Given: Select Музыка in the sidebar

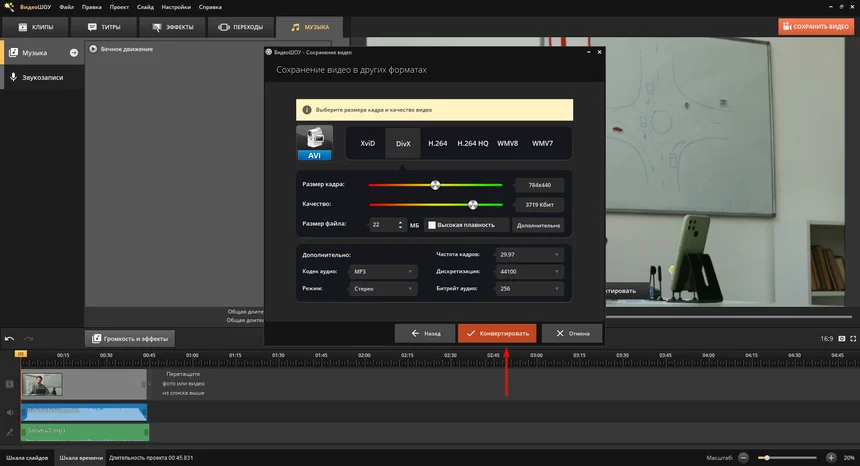Looking at the screenshot, I should (42, 53).
